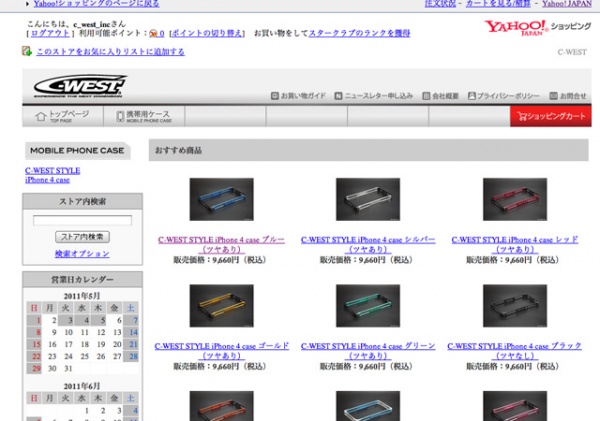Open シルバー（ツヤあり）product link
This screenshot has height=421, width=600.
[368, 245]
